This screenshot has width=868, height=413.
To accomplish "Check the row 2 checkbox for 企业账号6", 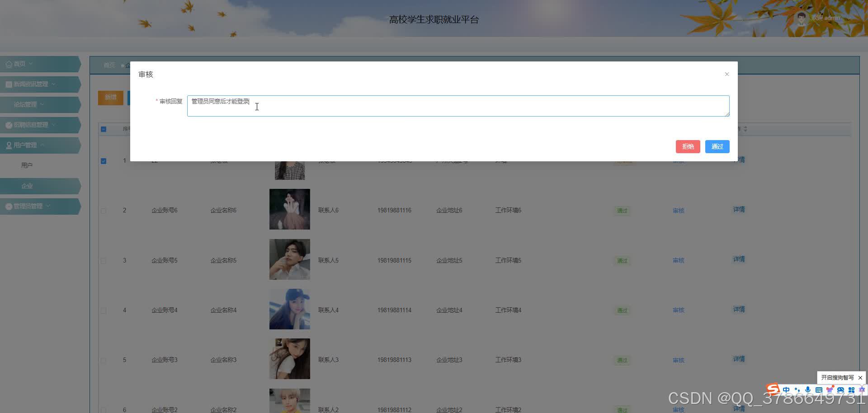I will [x=104, y=211].
